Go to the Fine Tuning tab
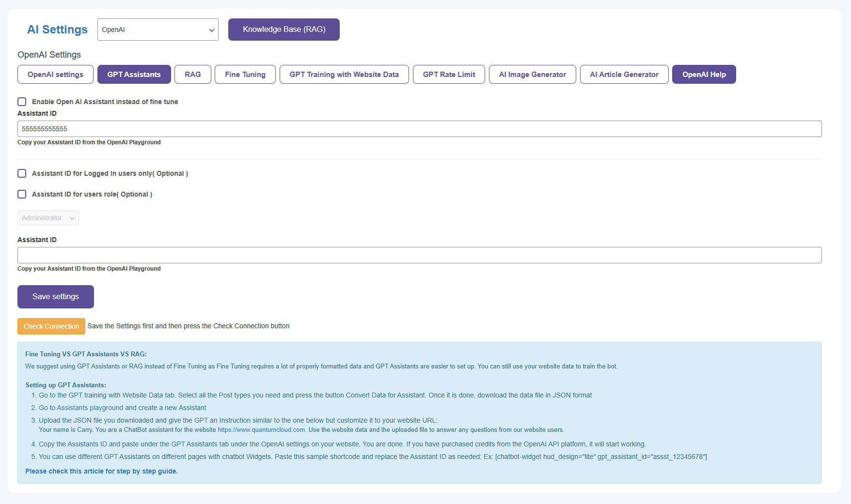Viewport: 851px width, 504px height. 245,75
